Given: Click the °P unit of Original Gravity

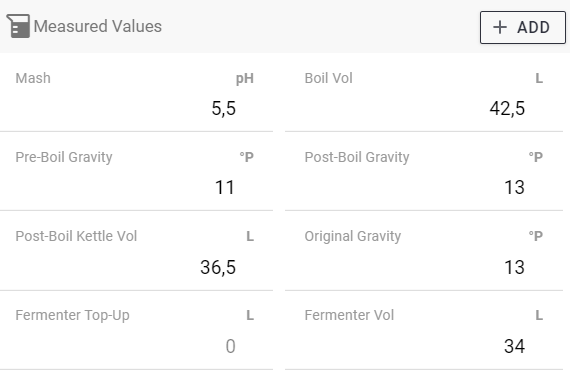Looking at the screenshot, I should (x=535, y=236).
